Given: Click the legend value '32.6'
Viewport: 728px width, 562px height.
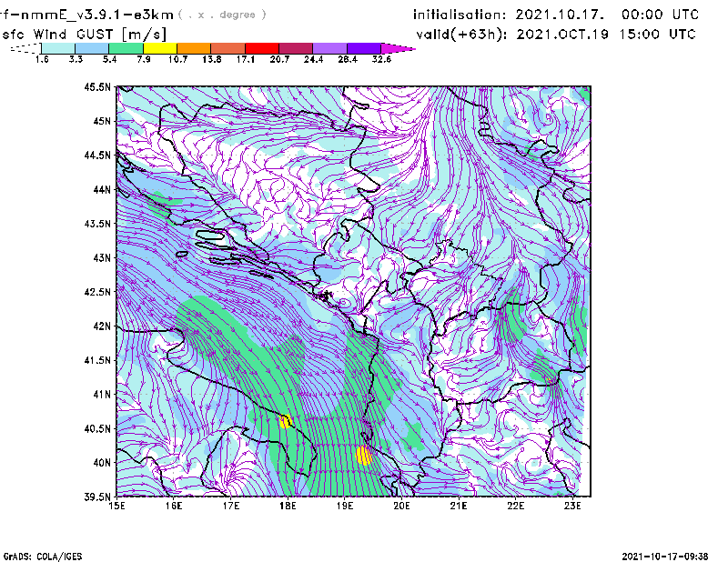Looking at the screenshot, I should [x=381, y=59].
